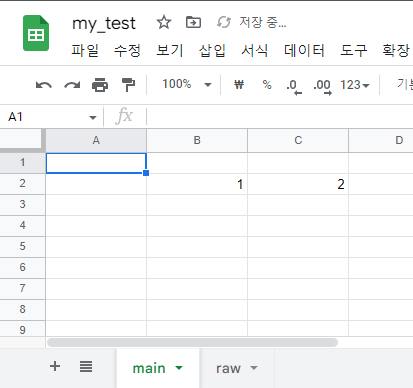Select row 5 header
Image resolution: width=413 pixels, height=388 pixels.
(22, 247)
